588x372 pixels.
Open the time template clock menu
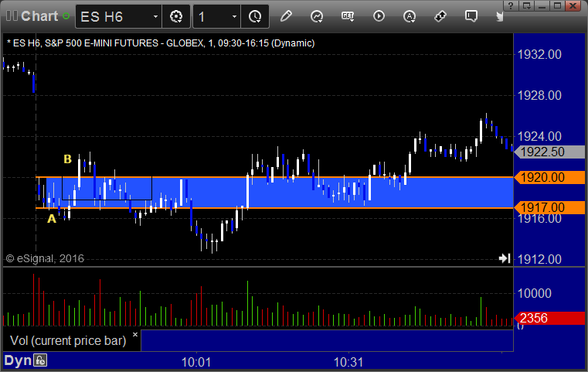point(255,16)
